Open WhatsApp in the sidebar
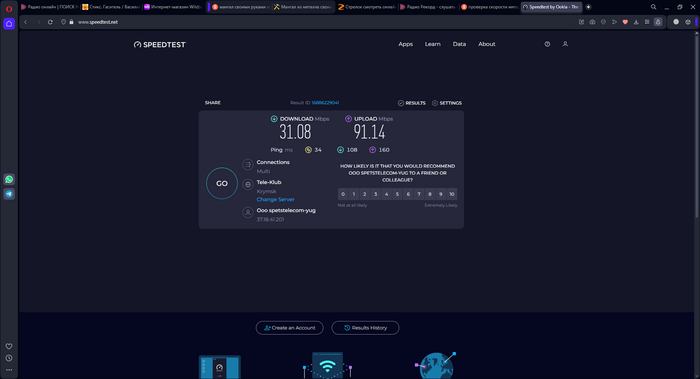Screen dimensions: 700x379 (9, 179)
